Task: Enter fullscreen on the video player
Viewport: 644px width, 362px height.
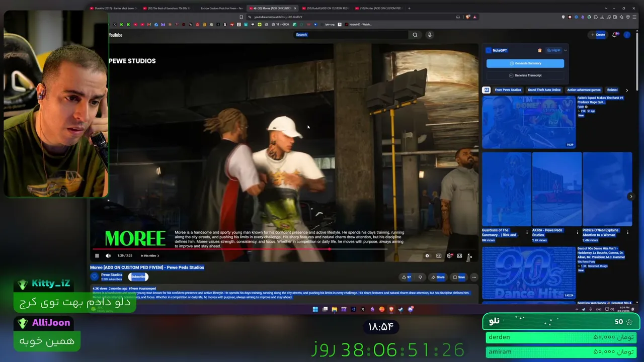Action: point(469,256)
